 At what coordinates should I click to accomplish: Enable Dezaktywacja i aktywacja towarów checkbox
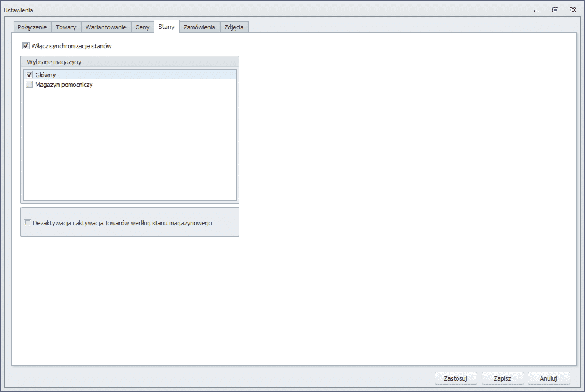click(x=28, y=223)
